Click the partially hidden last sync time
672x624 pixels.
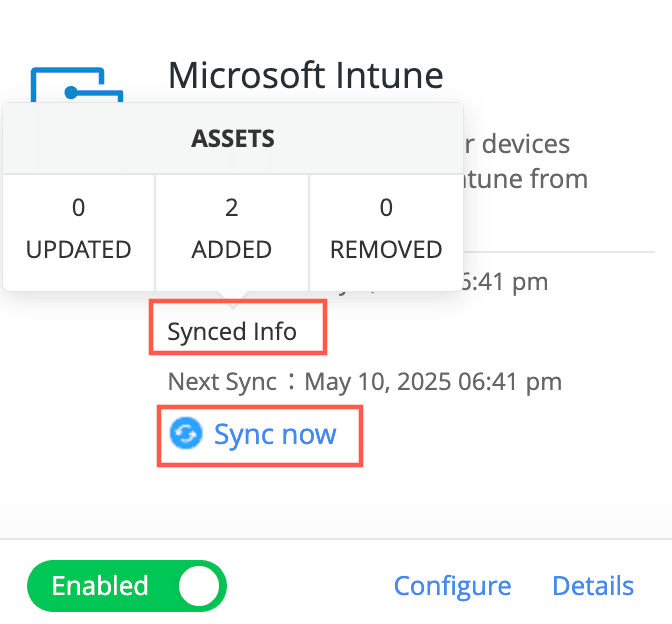[510, 281]
